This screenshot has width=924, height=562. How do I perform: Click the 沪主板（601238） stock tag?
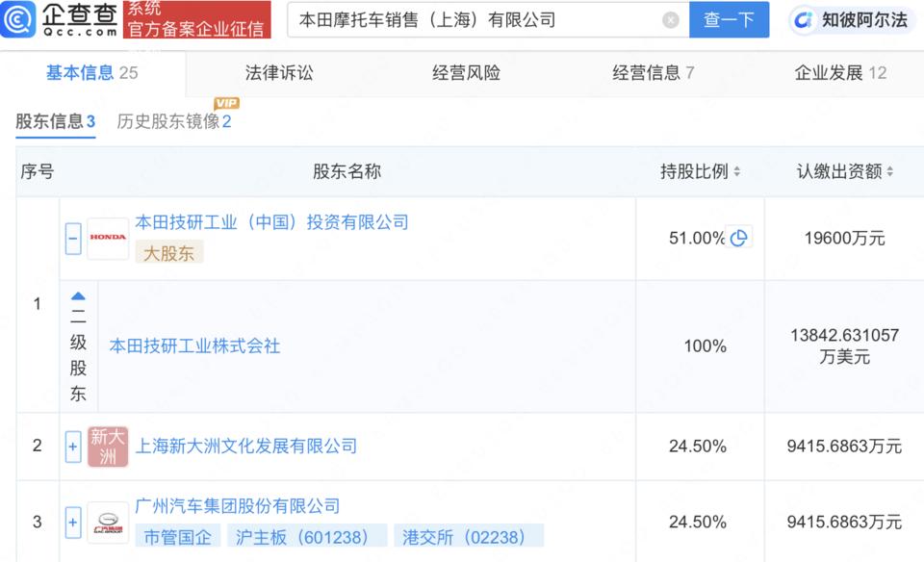point(306,536)
